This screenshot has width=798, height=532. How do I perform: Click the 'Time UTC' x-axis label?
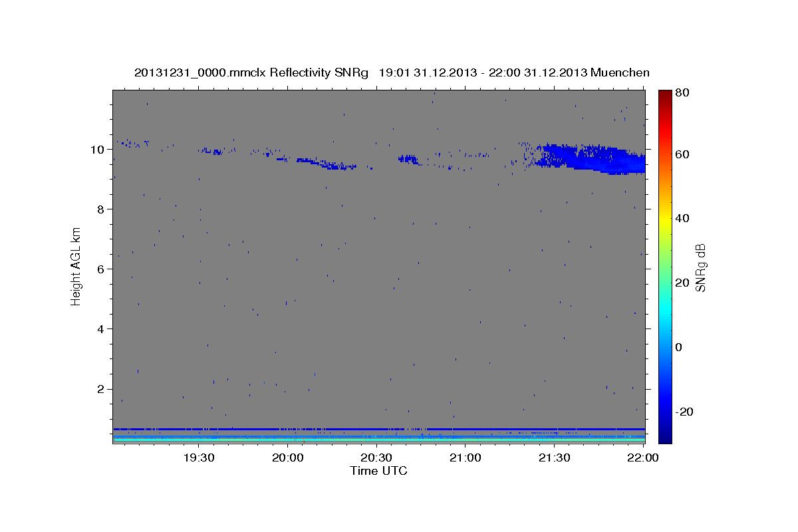[x=378, y=471]
